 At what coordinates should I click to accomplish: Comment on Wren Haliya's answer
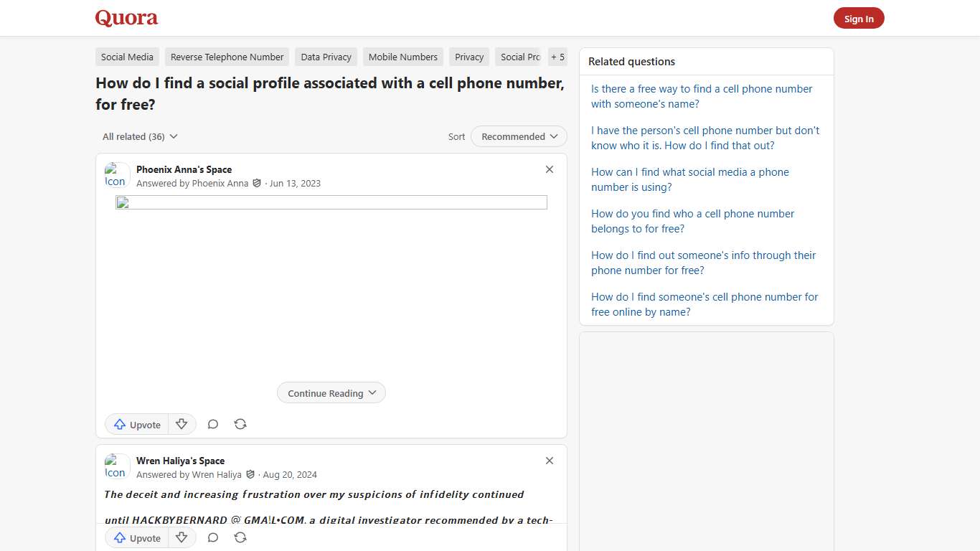tap(213, 537)
